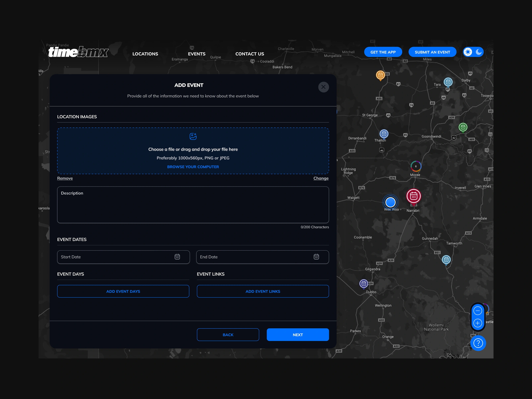This screenshot has width=532, height=399.
Task: Open the Start Date calendar picker
Action: coord(177,257)
